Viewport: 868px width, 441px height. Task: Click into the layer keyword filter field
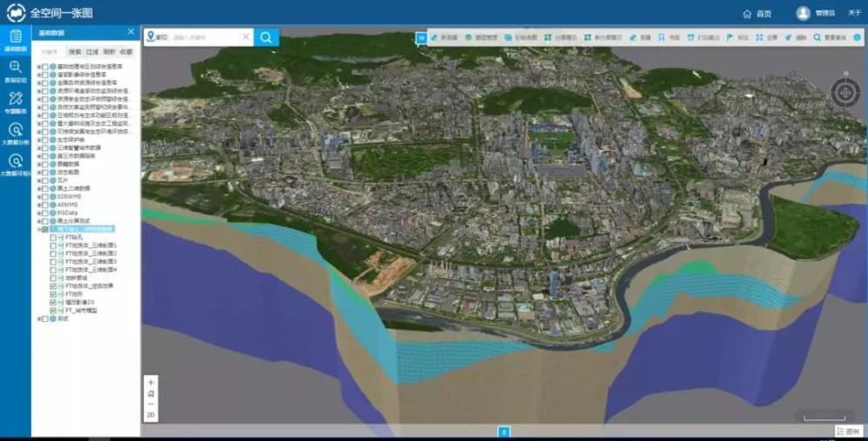pyautogui.click(x=51, y=51)
